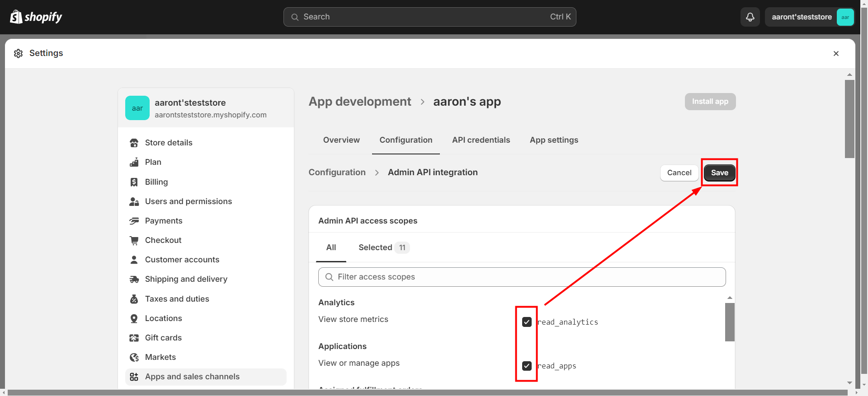Select the Configuration tab

[x=406, y=140]
